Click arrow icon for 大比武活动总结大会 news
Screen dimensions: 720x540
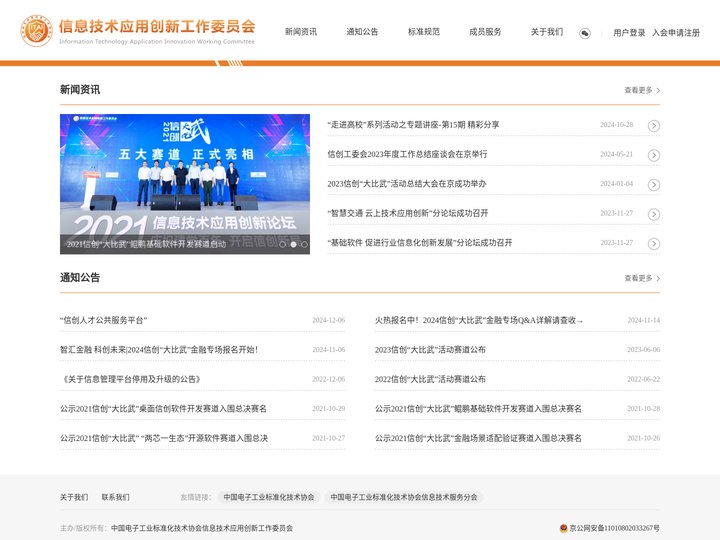point(654,185)
